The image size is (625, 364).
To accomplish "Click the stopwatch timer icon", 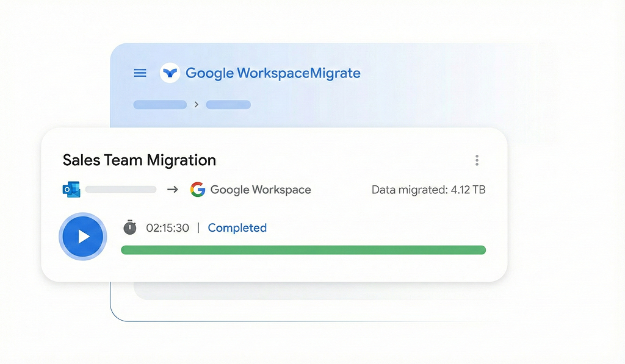I will coord(130,227).
